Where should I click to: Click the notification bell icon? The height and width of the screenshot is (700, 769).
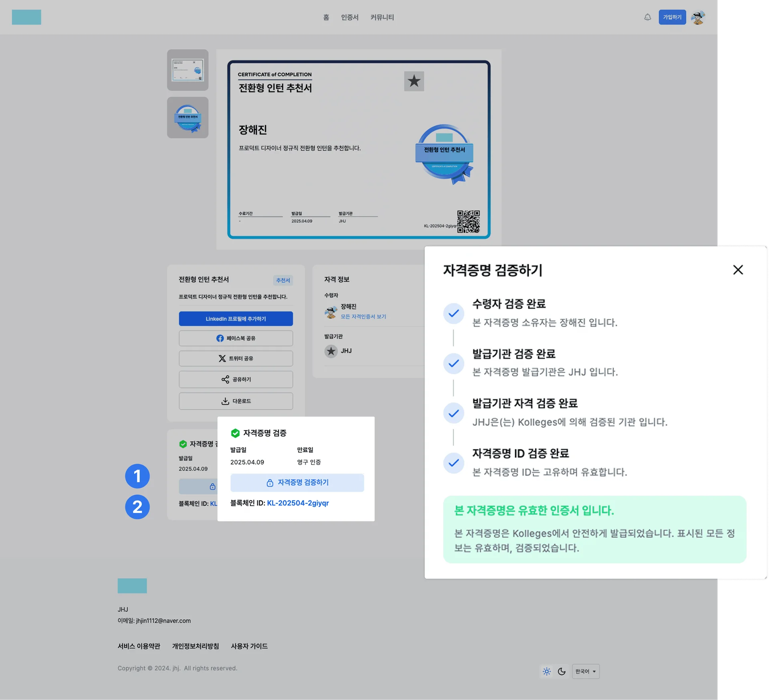point(647,17)
